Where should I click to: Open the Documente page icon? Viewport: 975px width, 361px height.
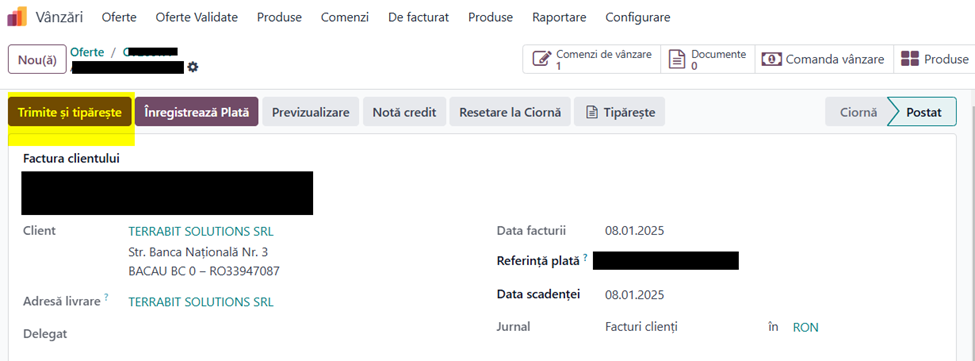[x=677, y=60]
